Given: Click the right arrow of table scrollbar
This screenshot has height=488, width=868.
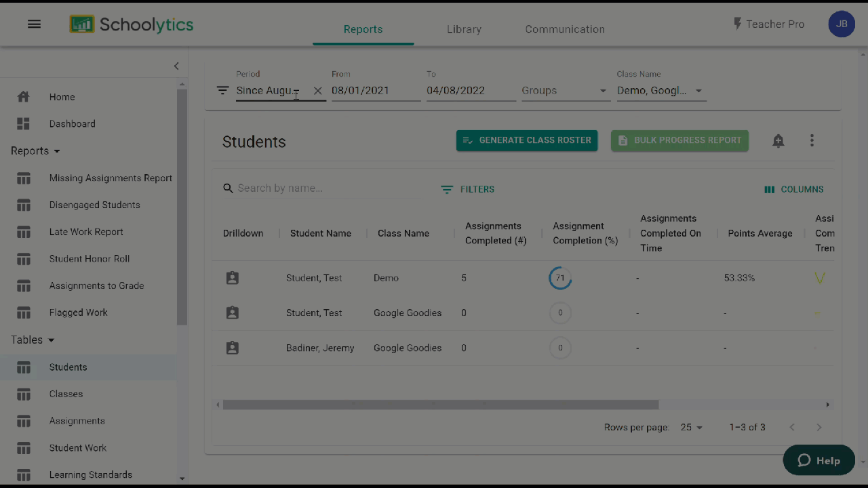Looking at the screenshot, I should coord(827,405).
